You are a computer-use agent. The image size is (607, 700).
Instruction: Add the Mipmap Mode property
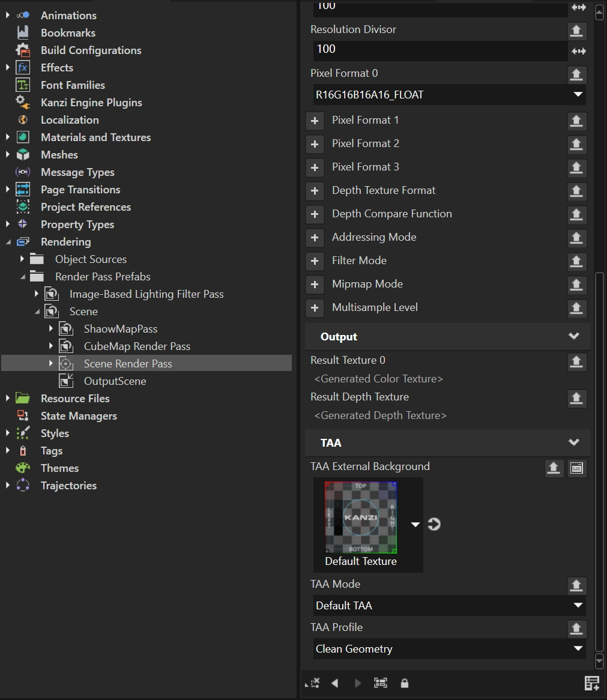315,285
